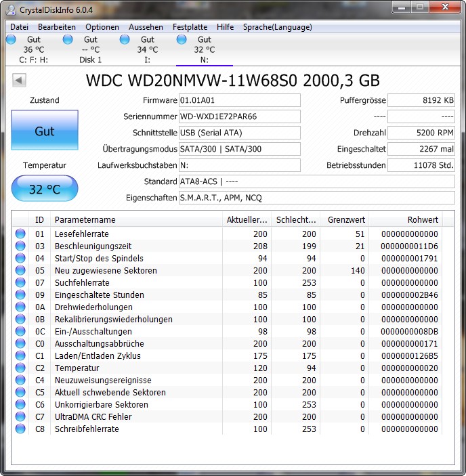
Task: Click the status orb for Lesefehlerrate
Action: 20,234
